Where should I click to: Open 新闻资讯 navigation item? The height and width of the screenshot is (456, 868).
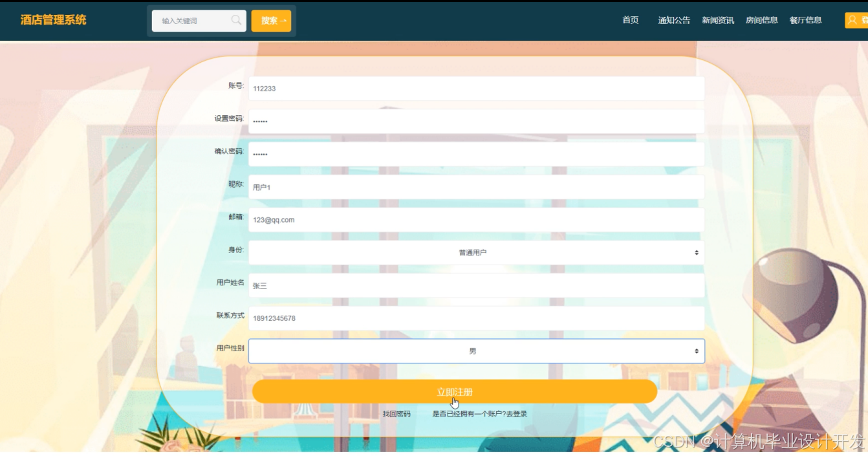point(718,20)
